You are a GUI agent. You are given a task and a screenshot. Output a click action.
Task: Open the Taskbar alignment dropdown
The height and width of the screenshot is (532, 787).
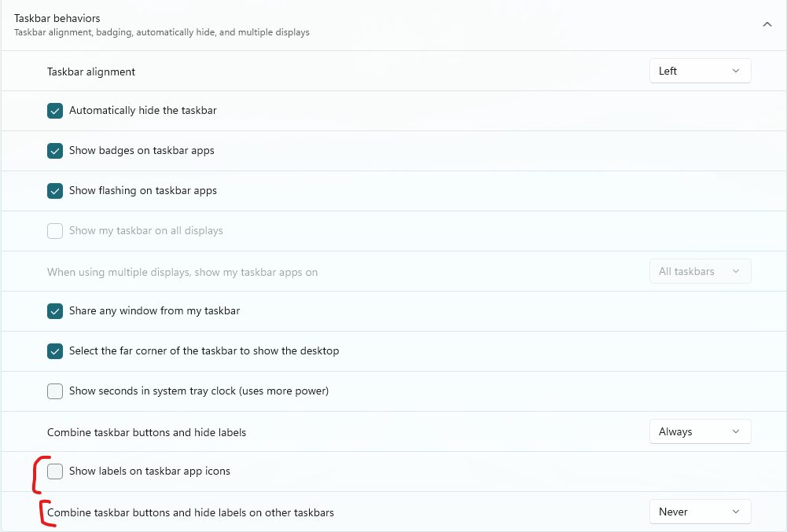pyautogui.click(x=700, y=71)
